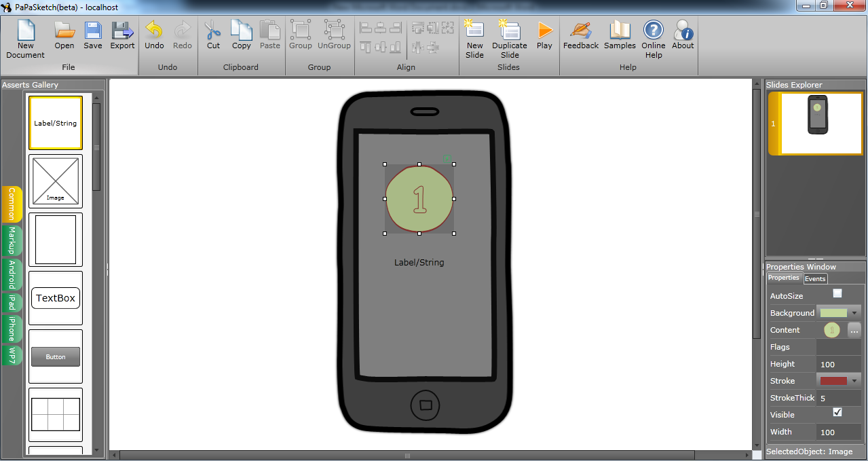The height and width of the screenshot is (461, 868).
Task: Toggle the AutoSize checkbox
Action: click(x=837, y=293)
